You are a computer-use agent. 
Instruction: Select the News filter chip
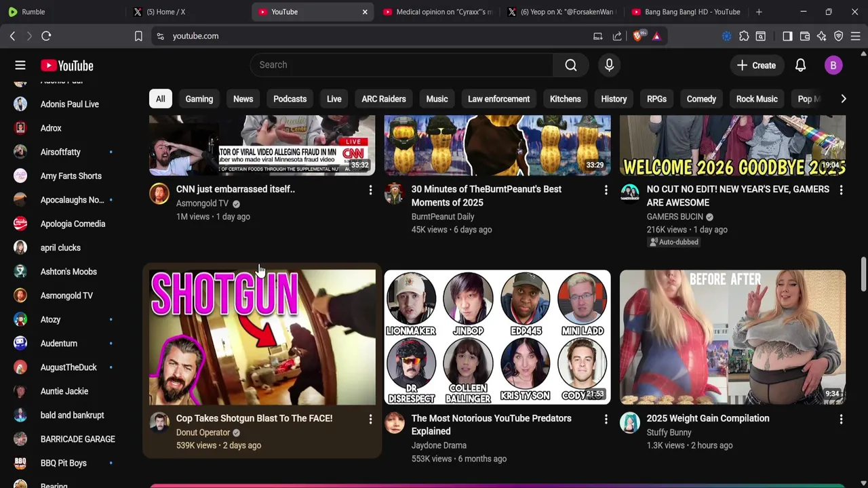point(243,99)
